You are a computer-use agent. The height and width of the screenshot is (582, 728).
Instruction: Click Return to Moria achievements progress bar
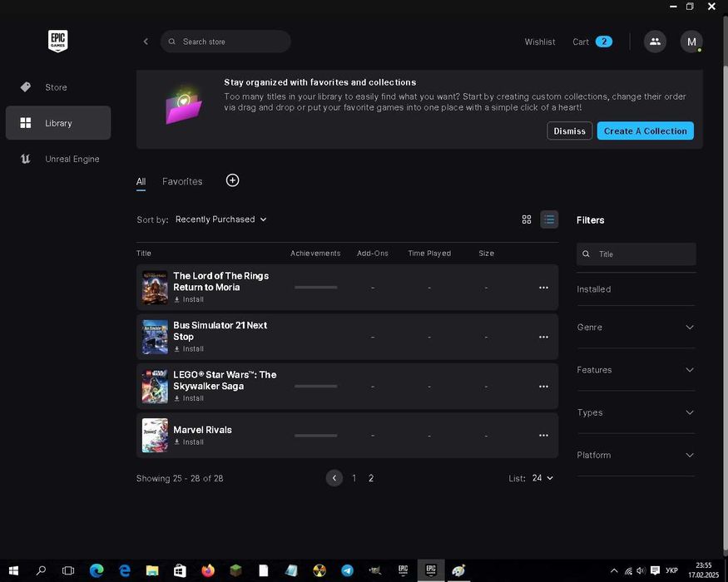coord(315,288)
